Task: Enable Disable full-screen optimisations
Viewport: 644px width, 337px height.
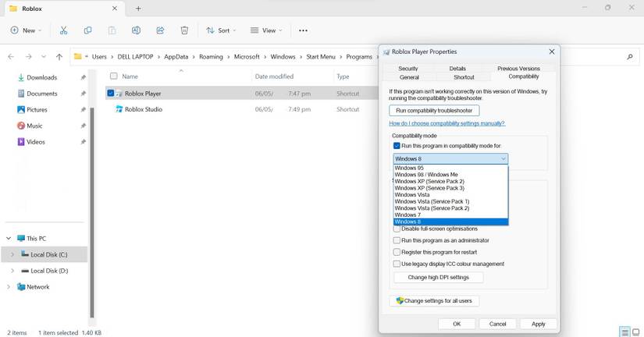Action: (x=397, y=229)
